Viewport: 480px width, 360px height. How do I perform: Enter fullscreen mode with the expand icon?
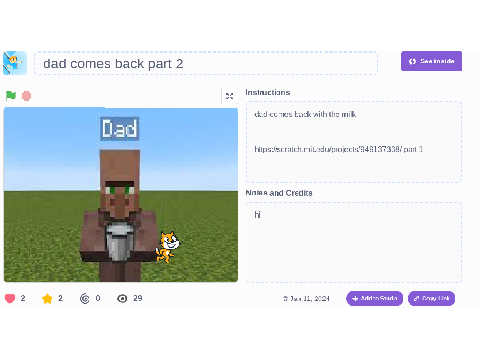[x=229, y=96]
